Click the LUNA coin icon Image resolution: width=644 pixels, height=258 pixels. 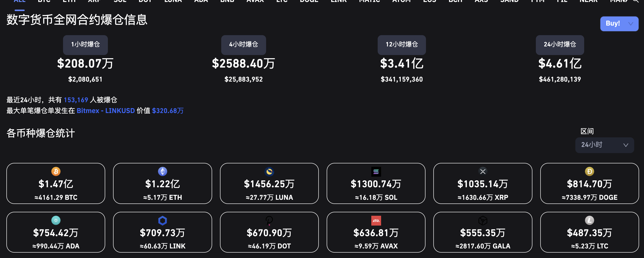(269, 172)
